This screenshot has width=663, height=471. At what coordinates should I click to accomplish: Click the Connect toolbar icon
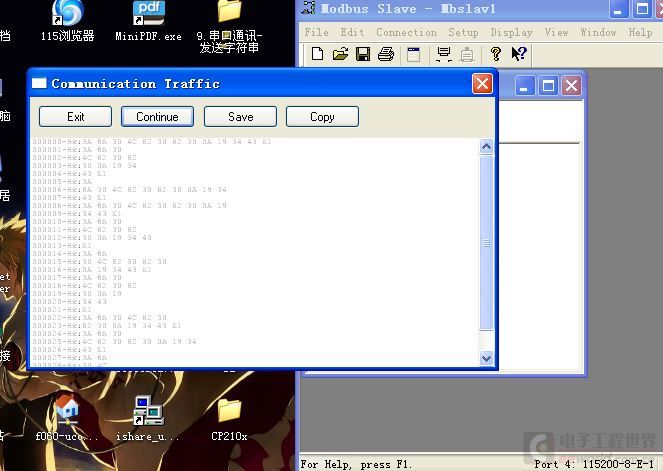(444, 55)
